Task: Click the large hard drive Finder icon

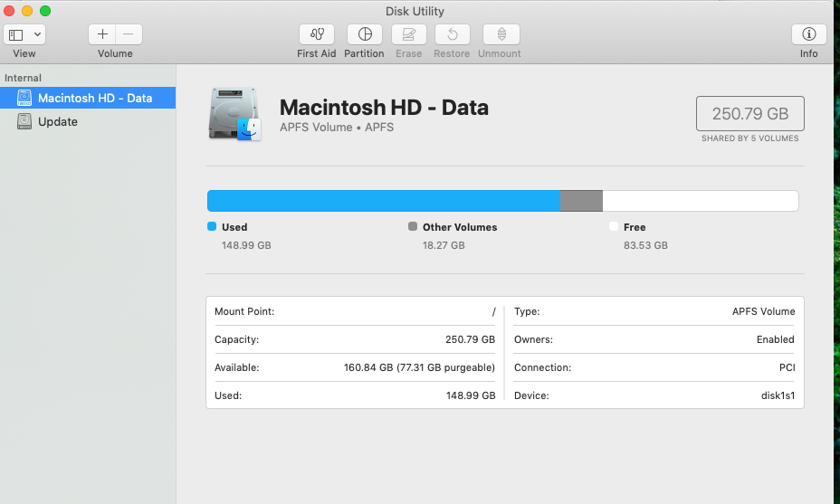Action: point(234,114)
